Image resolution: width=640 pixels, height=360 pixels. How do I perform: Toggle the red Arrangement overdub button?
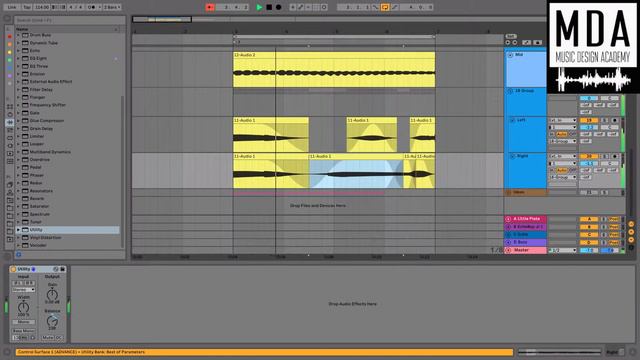(x=210, y=7)
